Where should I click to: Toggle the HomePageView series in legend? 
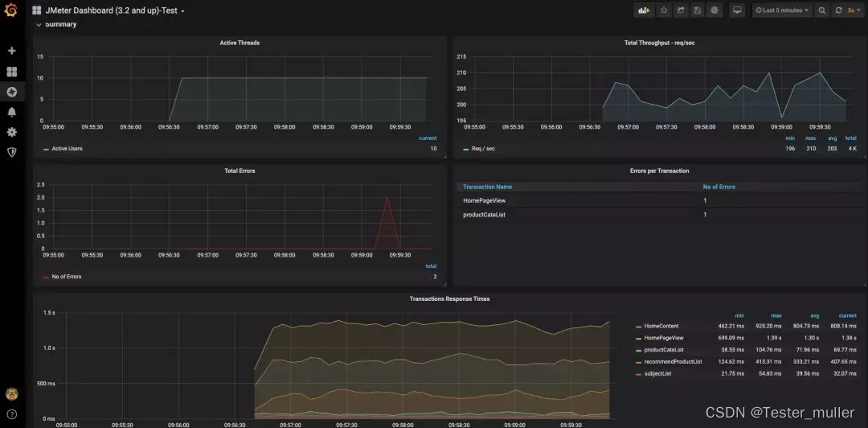pyautogui.click(x=664, y=338)
